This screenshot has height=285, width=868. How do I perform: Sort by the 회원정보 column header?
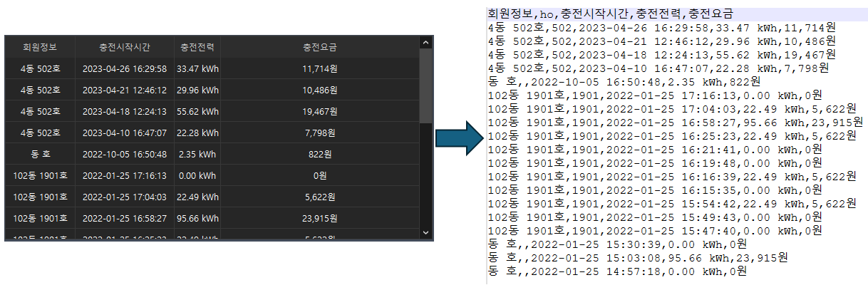point(39,48)
